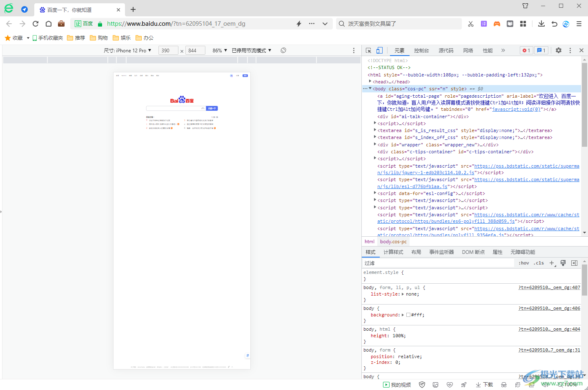Click the #fff background color swatch
588x390 pixels.
[x=408, y=315]
